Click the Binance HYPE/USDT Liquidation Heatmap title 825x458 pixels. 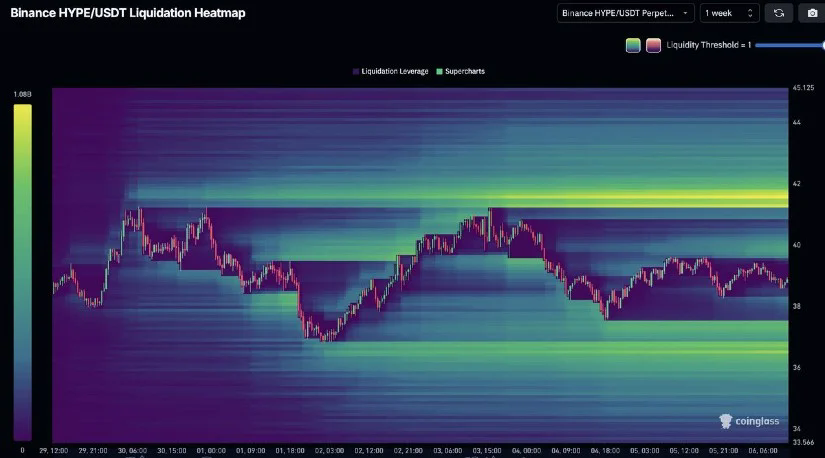128,13
